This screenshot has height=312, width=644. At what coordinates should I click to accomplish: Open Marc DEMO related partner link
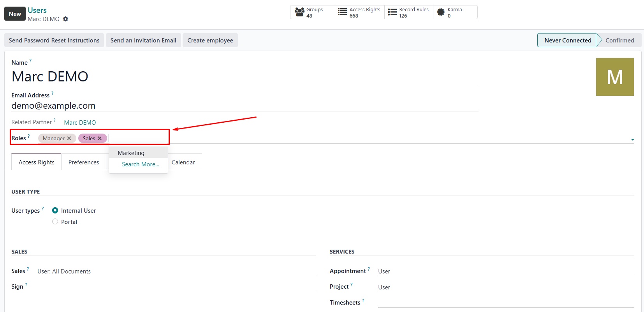point(80,122)
